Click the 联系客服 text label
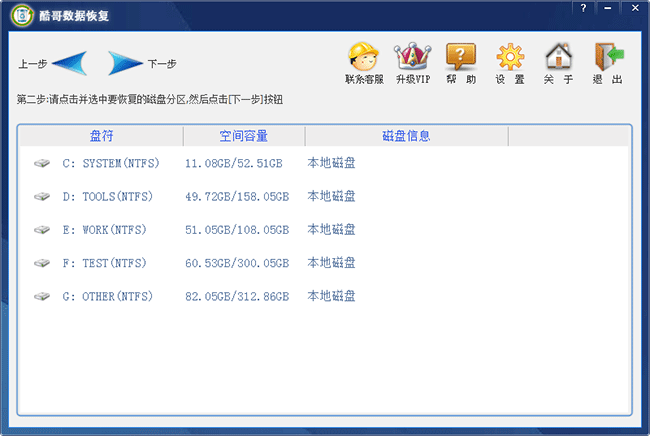The image size is (650, 436). pos(364,79)
